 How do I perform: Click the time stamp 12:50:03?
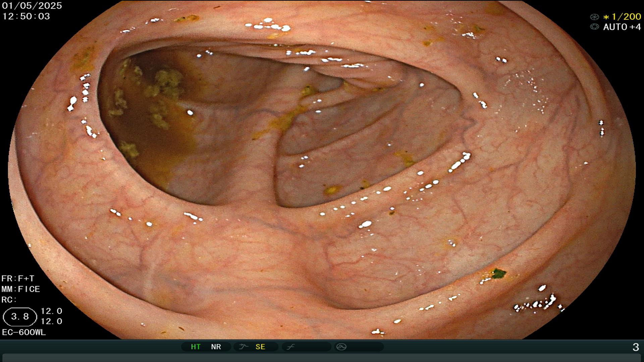26,16
